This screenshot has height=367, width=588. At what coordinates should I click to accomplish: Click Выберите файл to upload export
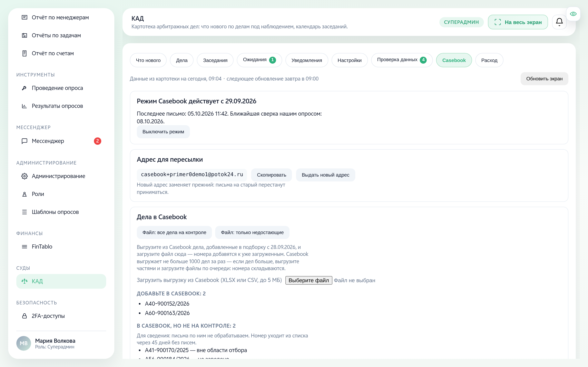tap(308, 280)
